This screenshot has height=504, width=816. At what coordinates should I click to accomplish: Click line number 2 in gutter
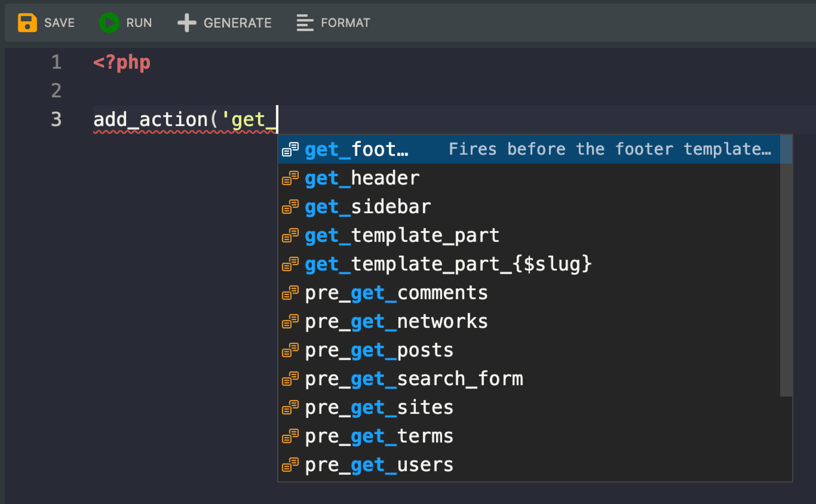pos(56,90)
